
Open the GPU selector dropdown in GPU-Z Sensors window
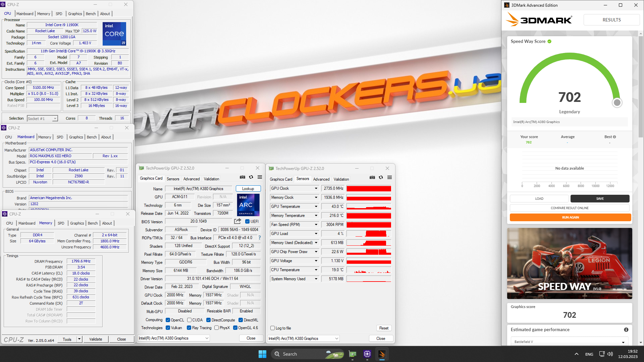coord(304,339)
